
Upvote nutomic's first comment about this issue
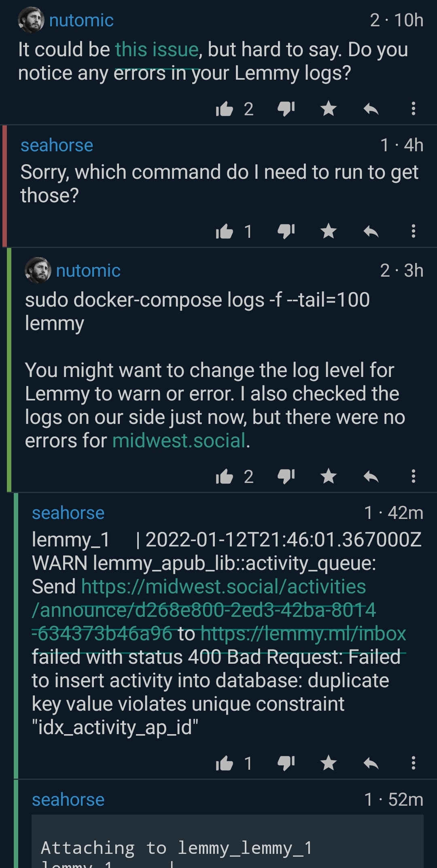(225, 109)
